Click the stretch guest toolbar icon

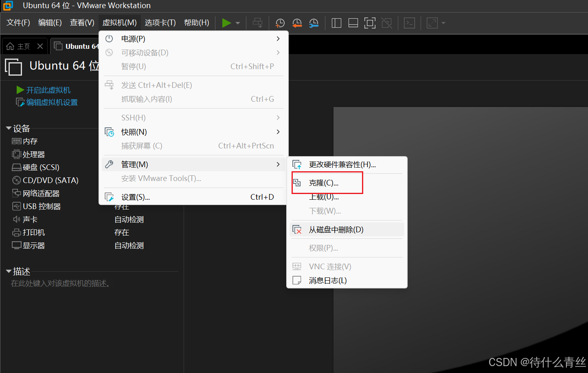[432, 23]
